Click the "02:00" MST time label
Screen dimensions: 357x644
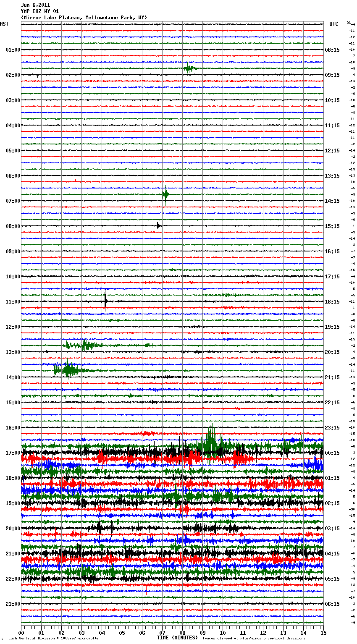(x=13, y=75)
